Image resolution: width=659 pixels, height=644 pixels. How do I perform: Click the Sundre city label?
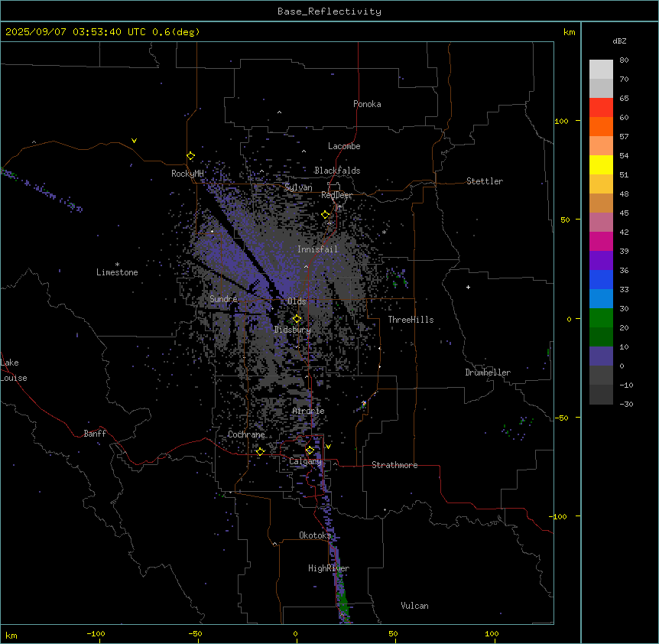(x=223, y=299)
